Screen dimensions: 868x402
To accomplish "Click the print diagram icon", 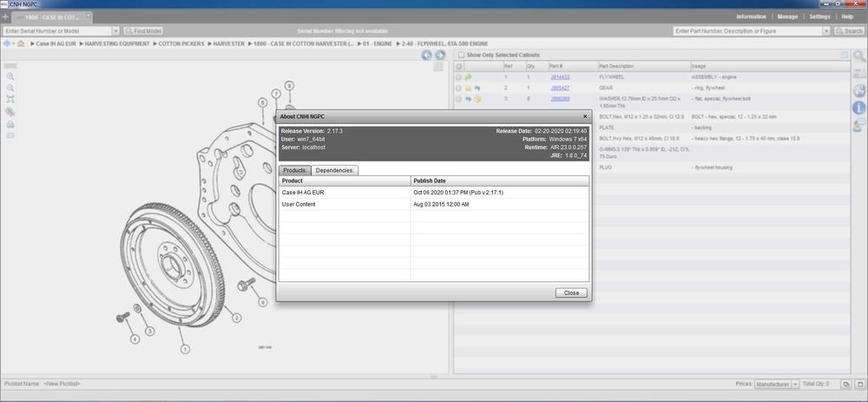I will tap(10, 124).
